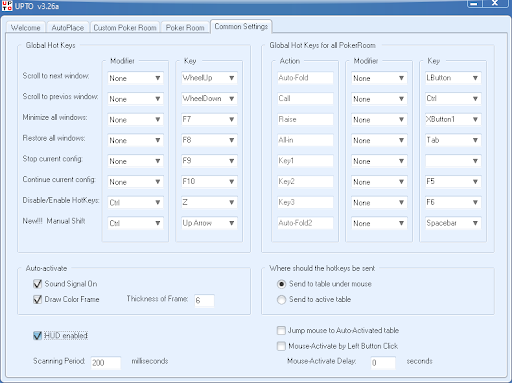512x383 pixels.
Task: Enable Mouse-Activate by Left Button Click
Action: (x=281, y=346)
